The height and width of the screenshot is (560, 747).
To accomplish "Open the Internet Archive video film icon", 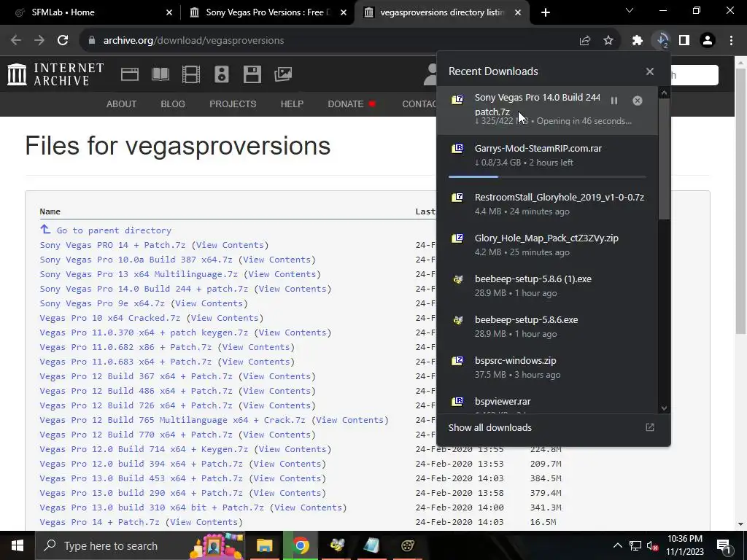I will click(x=191, y=74).
